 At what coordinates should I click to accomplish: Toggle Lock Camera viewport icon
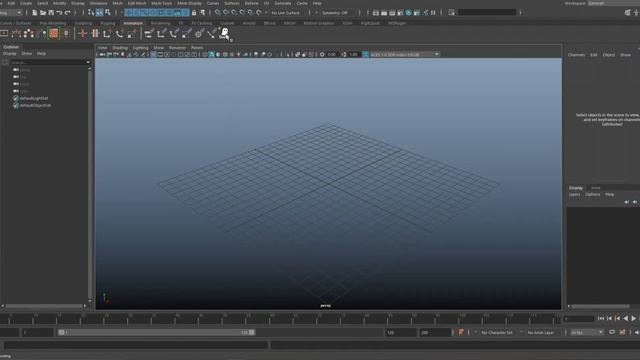109,54
